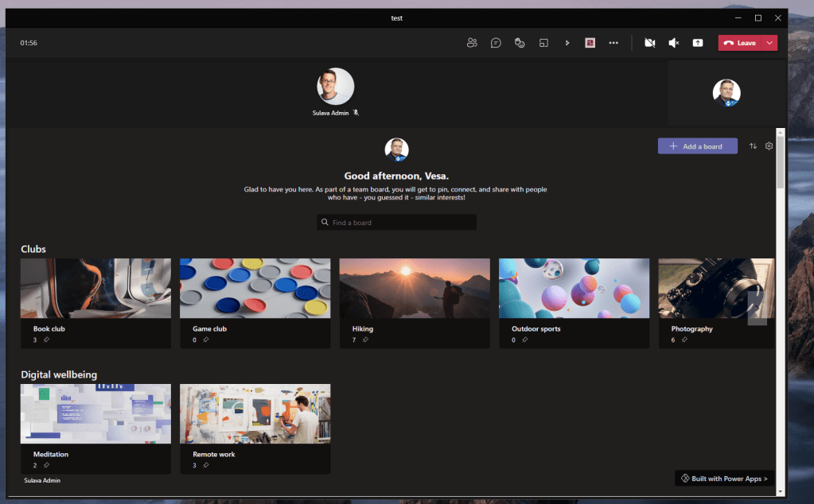
Task: Click the share content tray icon
Action: pyautogui.click(x=698, y=43)
